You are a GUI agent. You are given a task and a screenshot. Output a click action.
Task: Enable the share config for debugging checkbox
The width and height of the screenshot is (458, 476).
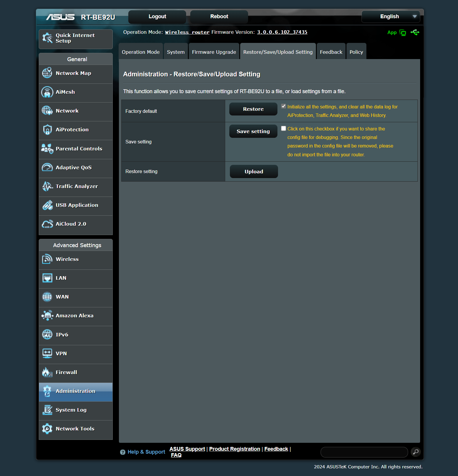point(284,128)
